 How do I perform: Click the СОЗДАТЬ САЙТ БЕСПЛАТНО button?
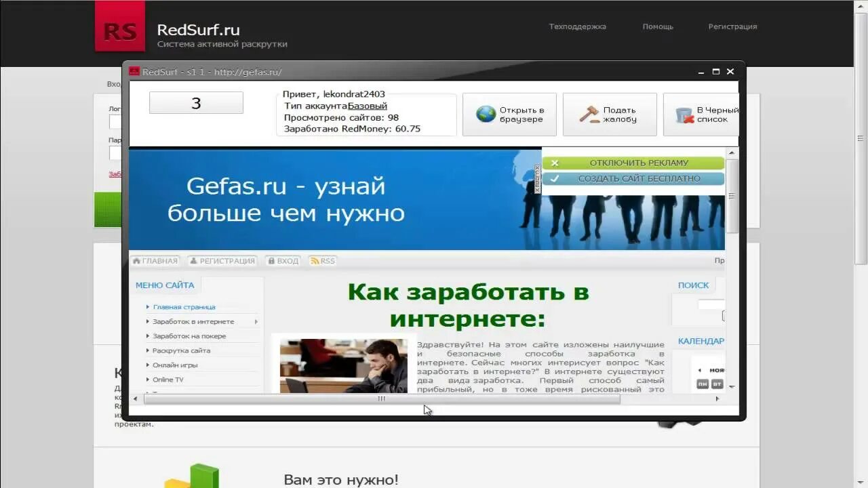coord(633,179)
